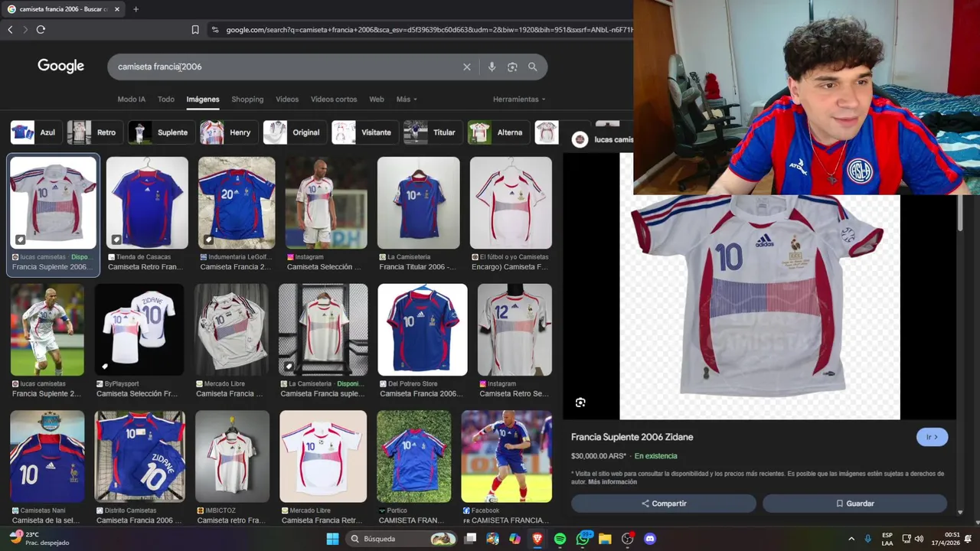
Task: Open the Distrito Camisetas Zidane result
Action: tap(139, 456)
